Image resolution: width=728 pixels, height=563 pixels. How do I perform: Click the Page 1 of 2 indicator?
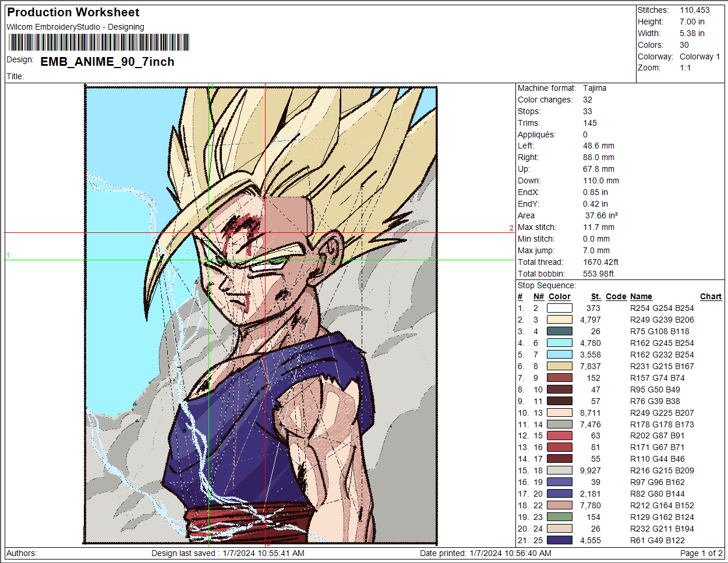(701, 553)
